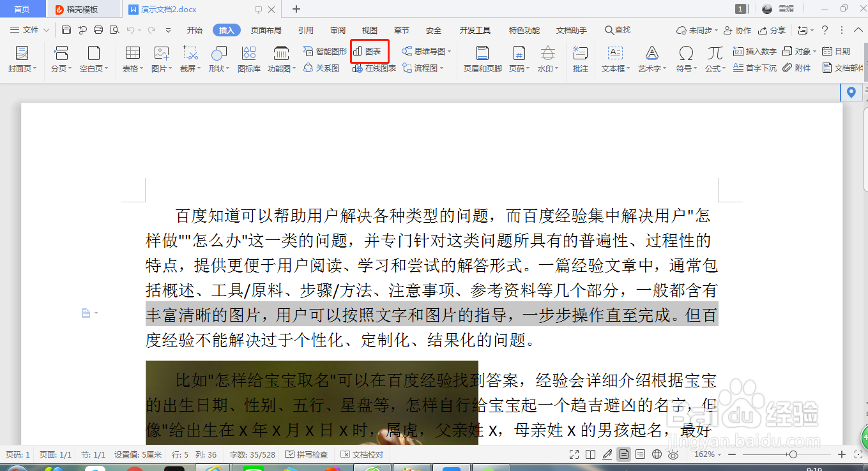Open the 形状 shapes tool
868x471 pixels.
[x=219, y=59]
